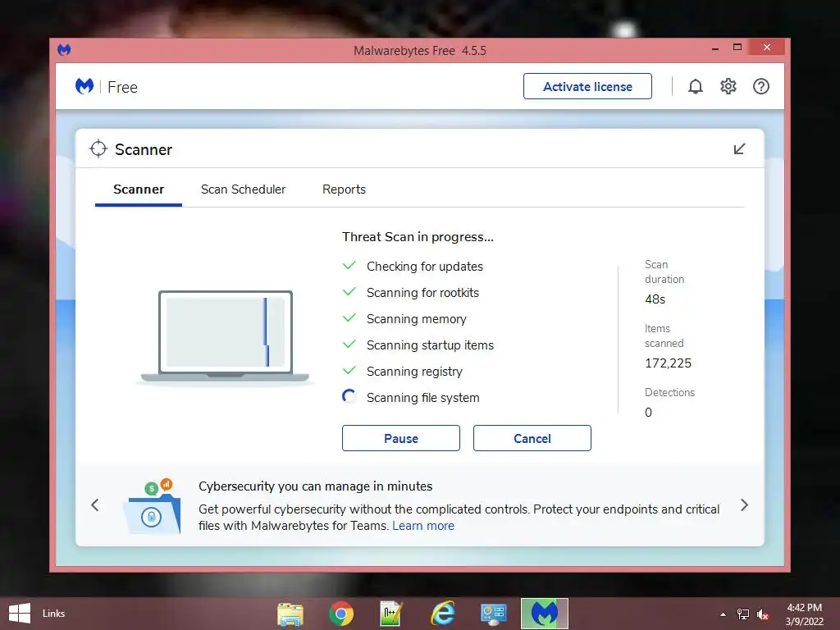This screenshot has width=840, height=630.
Task: Click the muted volume tray icon
Action: tap(763, 614)
